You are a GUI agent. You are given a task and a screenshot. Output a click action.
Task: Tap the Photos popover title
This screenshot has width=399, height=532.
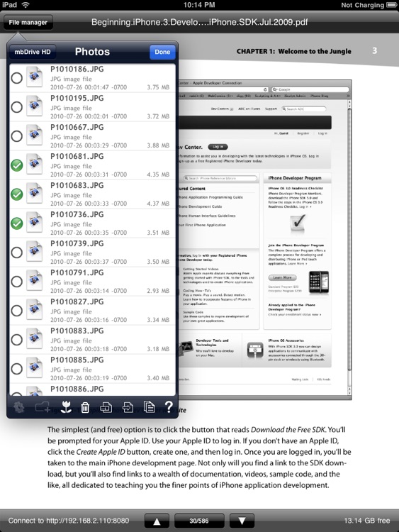92,52
